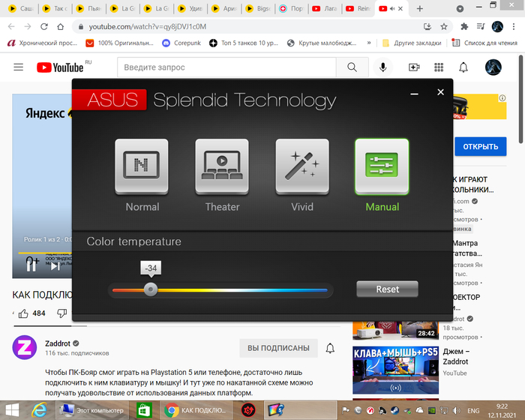The width and height of the screenshot is (525, 420).
Task: Open the YouTube account avatar menu
Action: pos(493,67)
